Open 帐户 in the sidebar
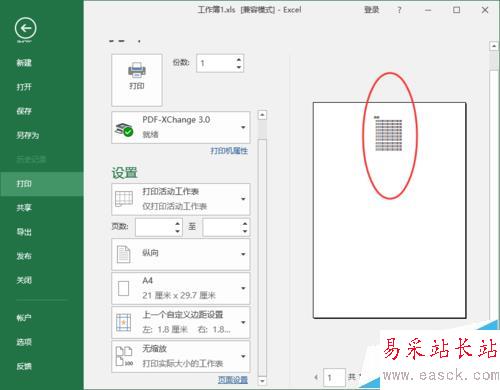This screenshot has height=390, width=500. pos(24,317)
